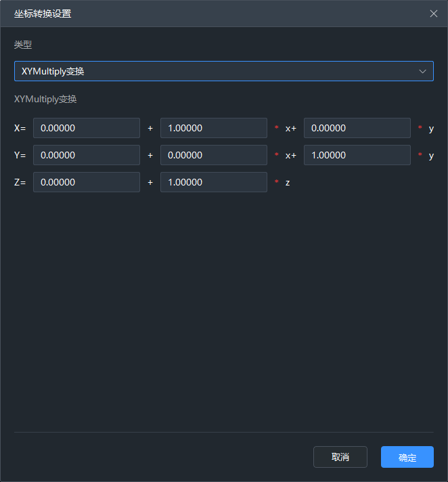Viewport: 448px width, 482px height.
Task: Select the x coefficient field in the X row
Action: (x=213, y=128)
